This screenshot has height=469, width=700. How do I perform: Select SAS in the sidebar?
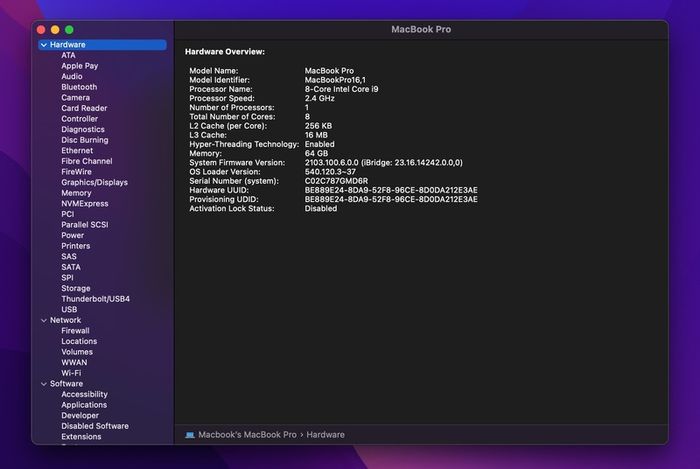pos(69,257)
